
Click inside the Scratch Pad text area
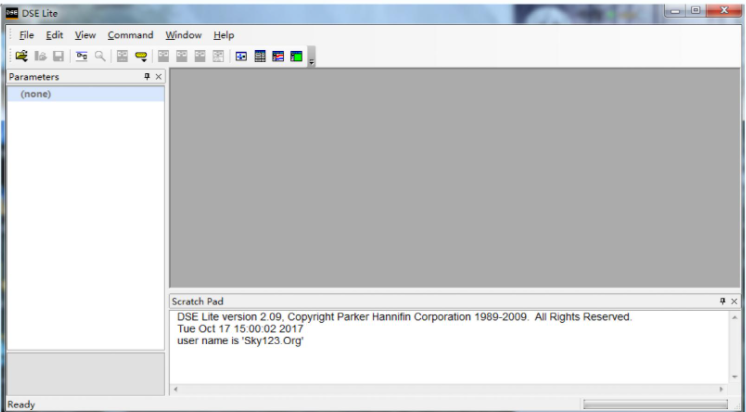450,360
